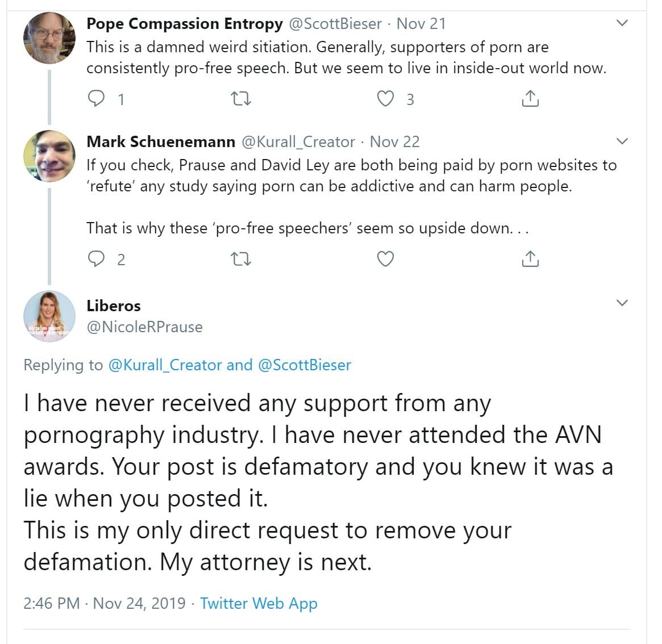Screen dimensions: 662x644
Task: Share Pope Compassion Entropy's tweet
Action: point(530,99)
